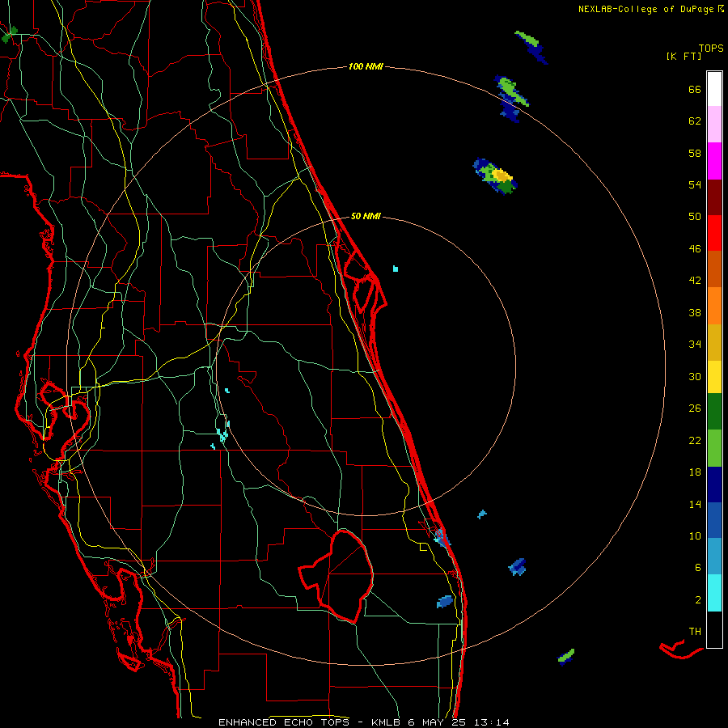
Task: Click the "50 NMI" range ring label
Action: click(366, 216)
